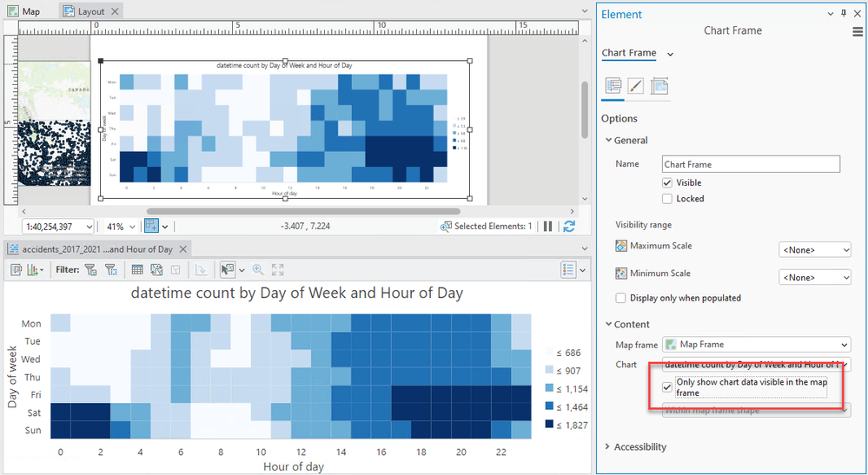868x475 pixels.
Task: Open the chart view pane chevron menu
Action: pyautogui.click(x=585, y=249)
